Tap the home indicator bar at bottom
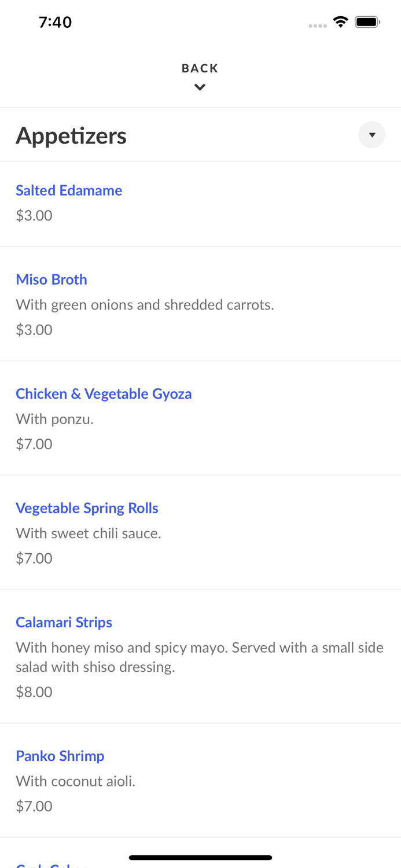This screenshot has width=401, height=868. [x=200, y=858]
